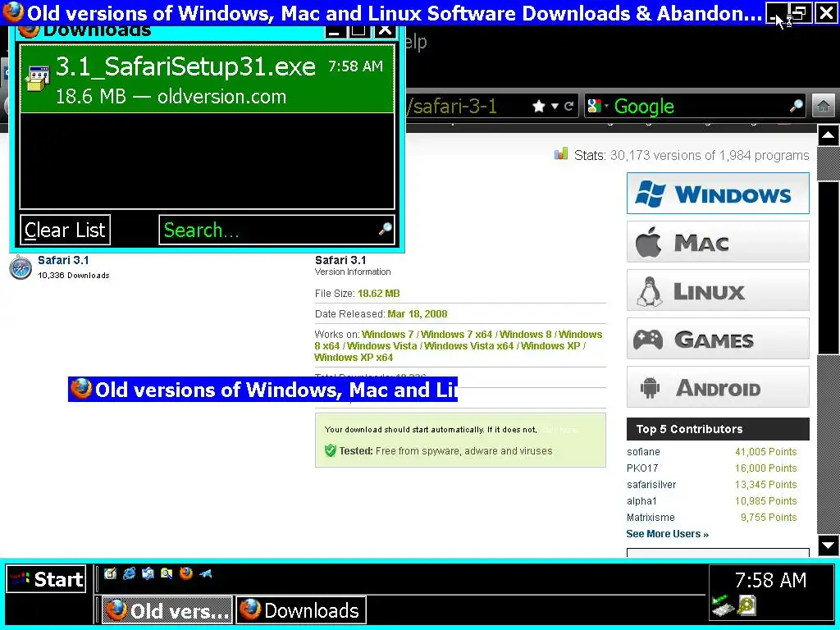
Task: Reload the page using the refresh icon
Action: click(569, 106)
